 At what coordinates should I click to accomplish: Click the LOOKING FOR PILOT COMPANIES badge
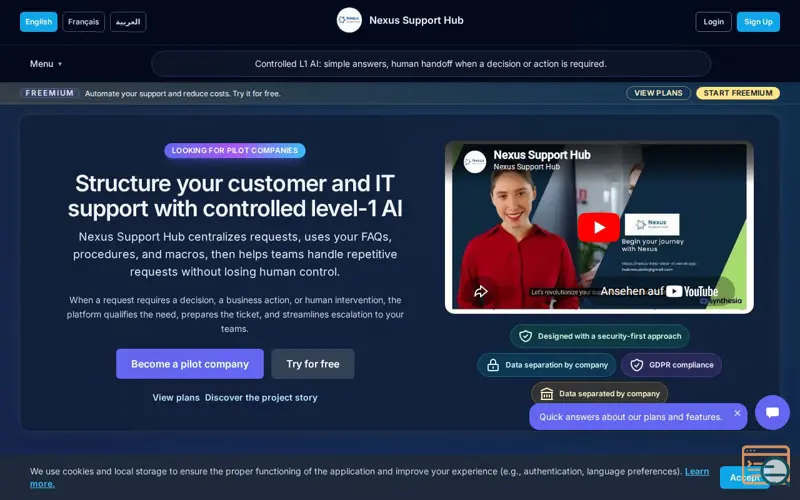(235, 151)
